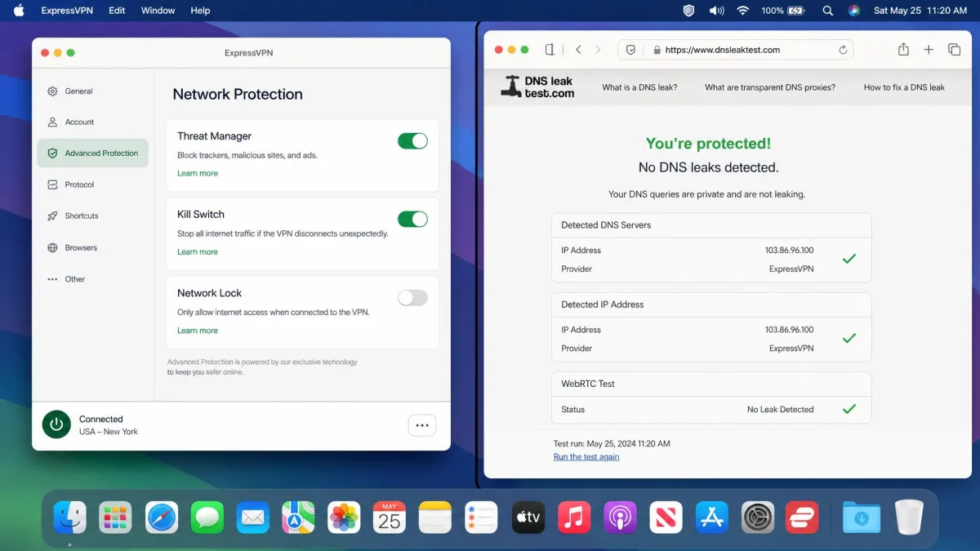This screenshot has height=551, width=980.
Task: Open ExpressVPN menu in menu bar
Action: coord(67,11)
